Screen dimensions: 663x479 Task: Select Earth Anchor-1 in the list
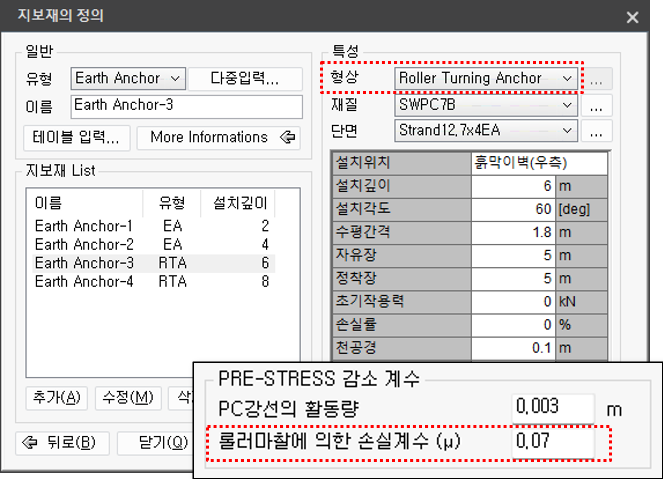(x=83, y=226)
